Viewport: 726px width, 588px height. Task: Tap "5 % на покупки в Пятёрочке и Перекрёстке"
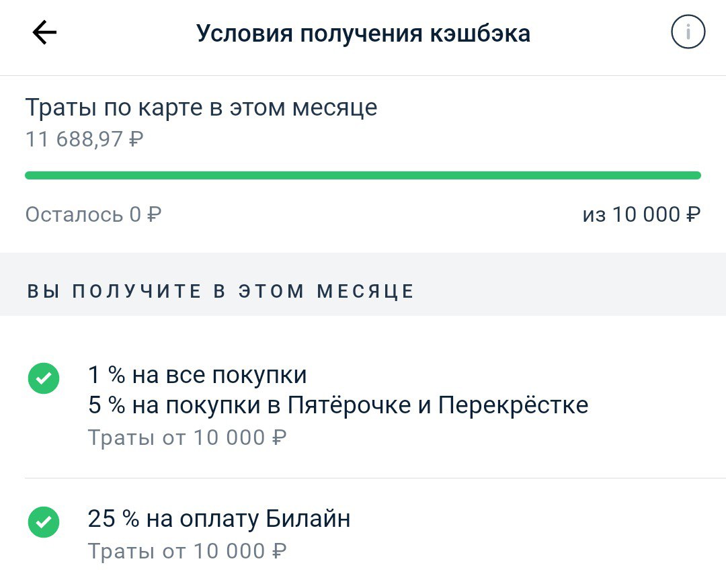pos(338,405)
